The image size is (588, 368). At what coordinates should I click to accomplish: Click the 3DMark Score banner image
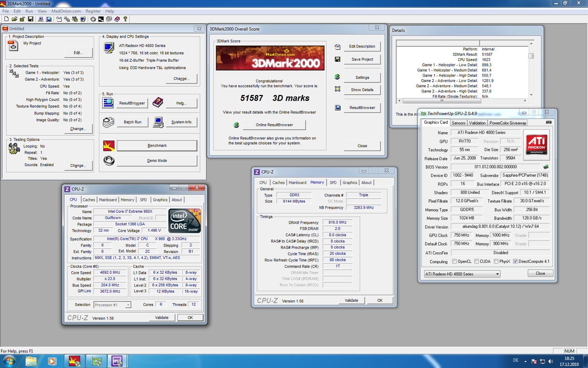tap(270, 58)
